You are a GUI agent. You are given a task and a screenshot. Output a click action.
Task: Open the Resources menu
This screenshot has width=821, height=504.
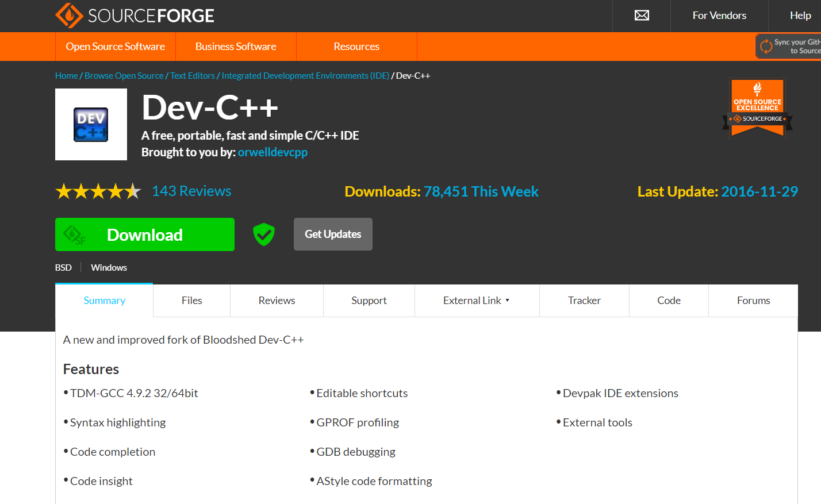coord(356,47)
